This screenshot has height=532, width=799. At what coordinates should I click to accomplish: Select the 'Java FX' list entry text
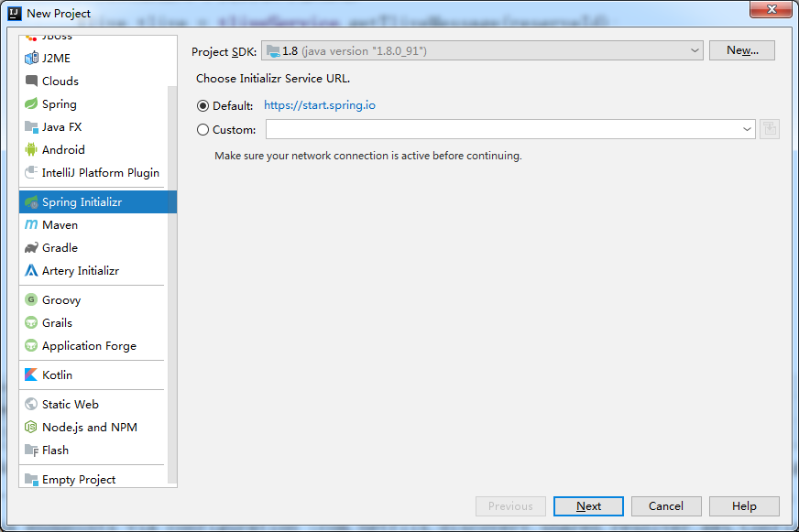coord(61,126)
